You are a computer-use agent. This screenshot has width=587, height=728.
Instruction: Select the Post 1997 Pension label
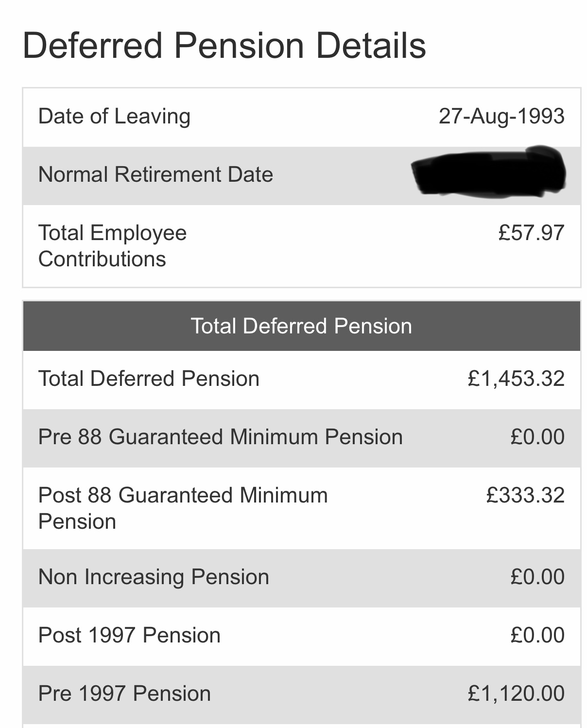[129, 635]
